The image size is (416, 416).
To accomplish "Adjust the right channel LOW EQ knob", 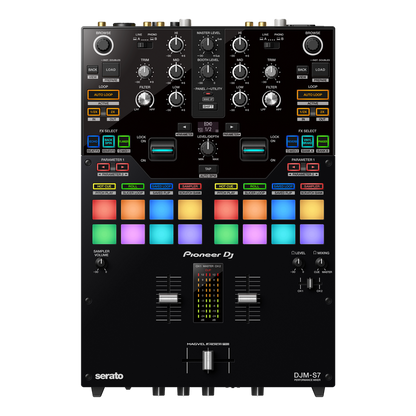I will [x=240, y=99].
